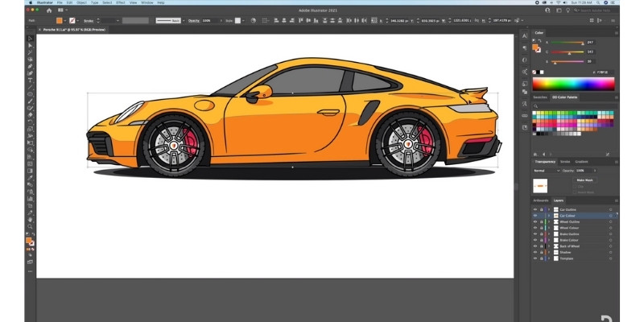This screenshot has width=644, height=322.
Task: Hide the Car Colour layer
Action: tap(535, 216)
